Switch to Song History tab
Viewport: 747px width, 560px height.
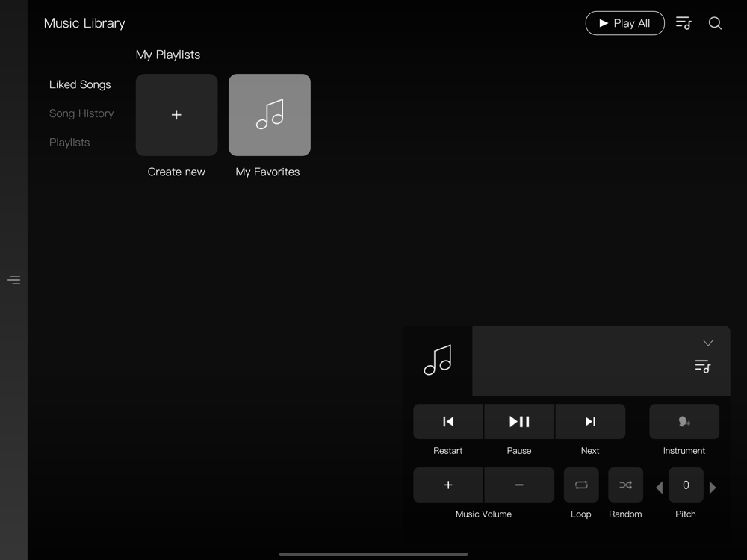[81, 113]
